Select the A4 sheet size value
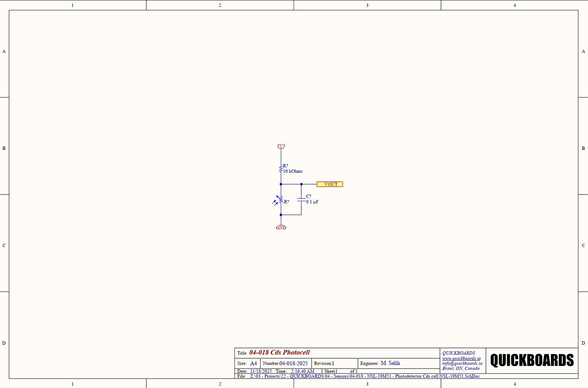 254,363
